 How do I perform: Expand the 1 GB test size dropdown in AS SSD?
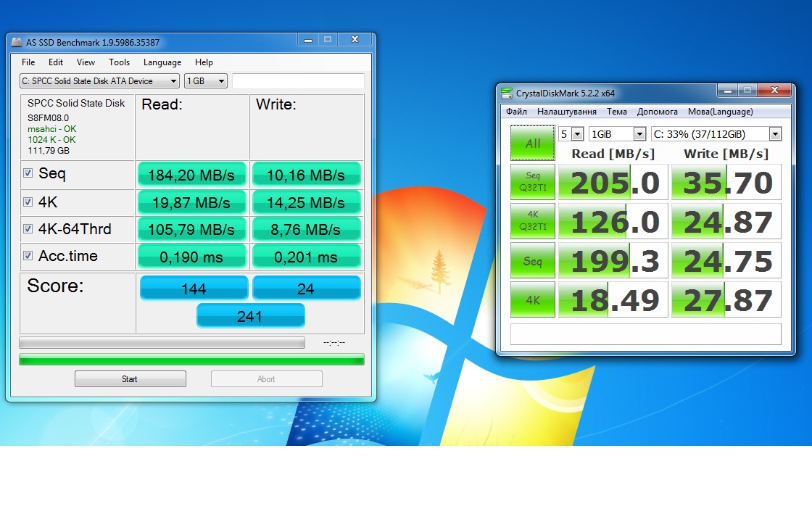206,81
